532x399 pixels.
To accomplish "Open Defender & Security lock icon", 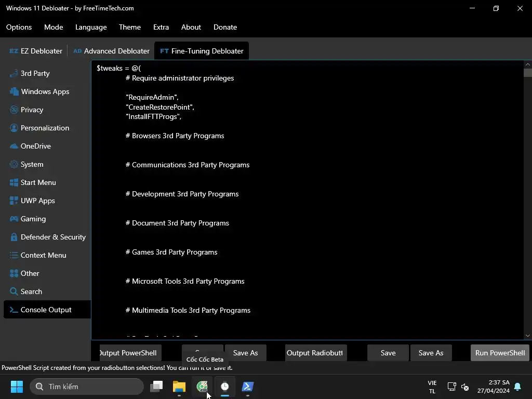I will [x=14, y=237].
